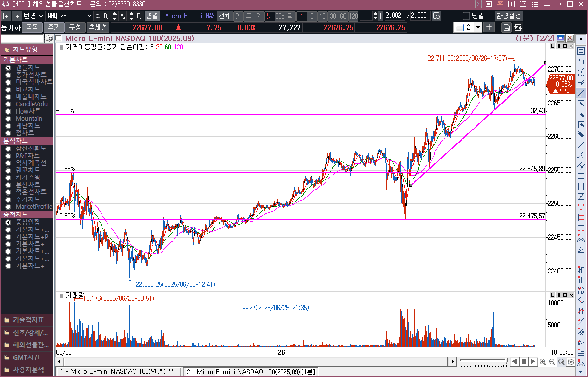Click the chart zoom slider at the bottom
The height and width of the screenshot is (377, 588).
click(483, 361)
